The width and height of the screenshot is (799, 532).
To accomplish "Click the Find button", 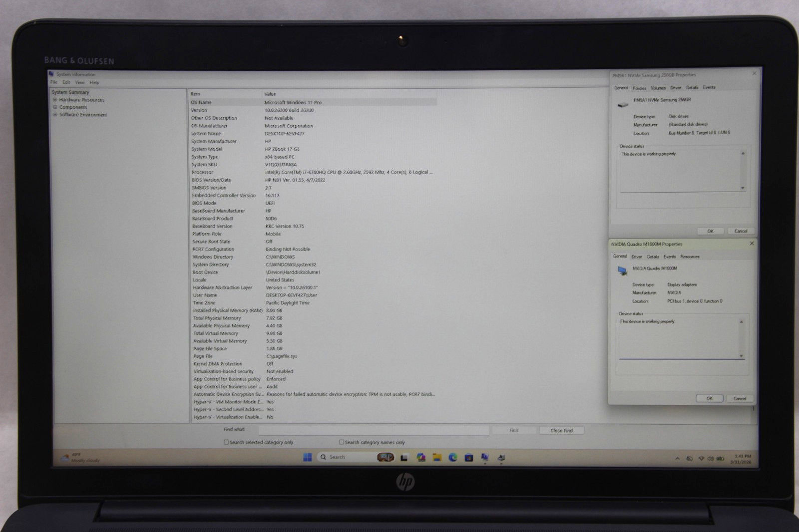I will coord(514,430).
